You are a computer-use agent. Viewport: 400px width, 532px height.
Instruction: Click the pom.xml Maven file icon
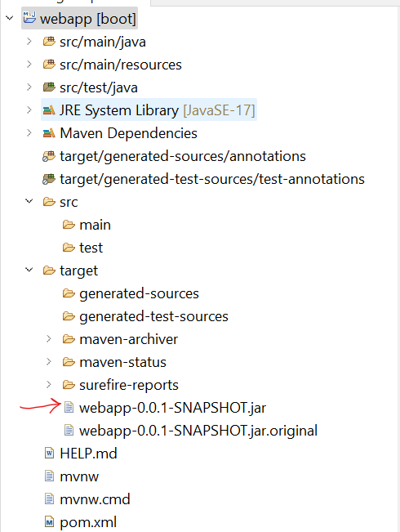[50, 522]
